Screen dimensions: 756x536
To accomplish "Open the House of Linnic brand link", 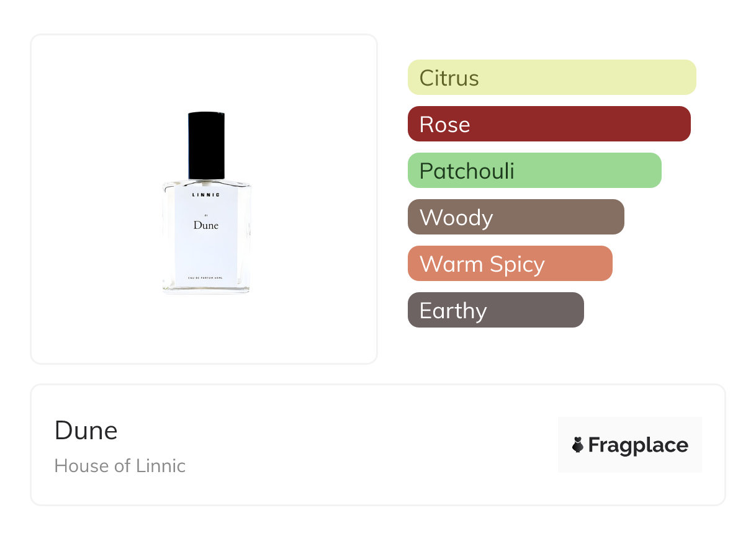I will pos(120,465).
